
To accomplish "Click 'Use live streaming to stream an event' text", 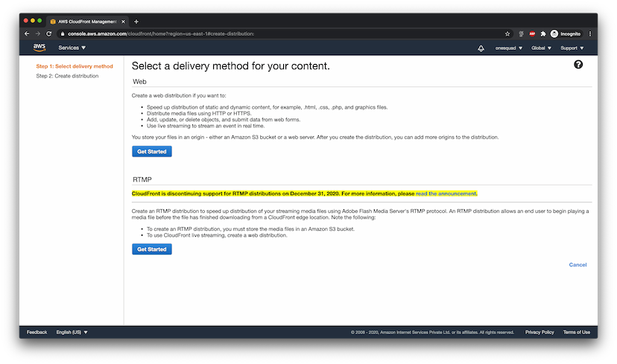I will tap(206, 127).
